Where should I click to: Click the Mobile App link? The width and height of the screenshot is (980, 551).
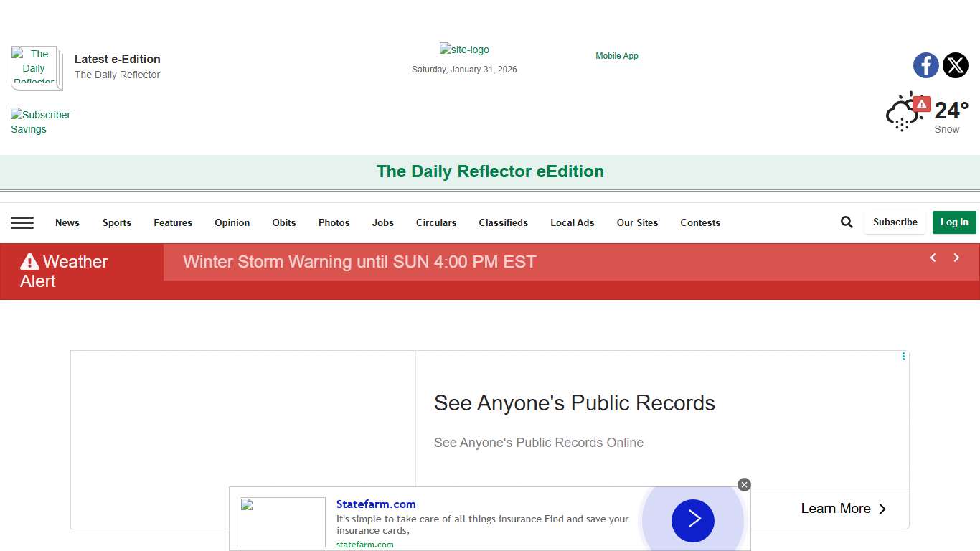(616, 55)
